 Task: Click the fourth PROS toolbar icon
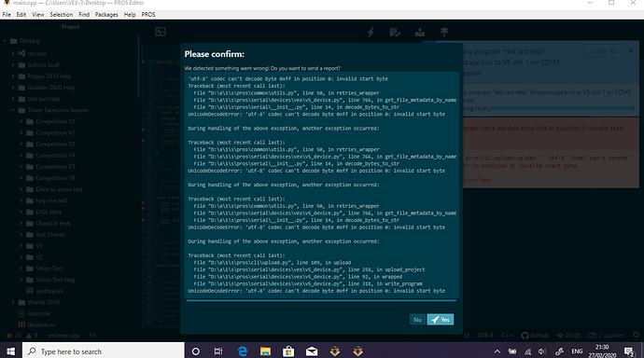[x=444, y=33]
